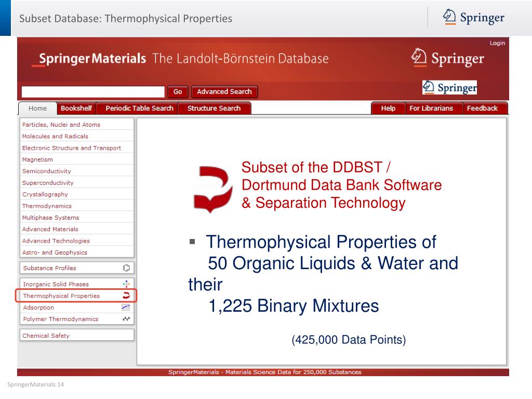The image size is (532, 399).
Task: Open the Adsorption link
Action: (x=38, y=308)
